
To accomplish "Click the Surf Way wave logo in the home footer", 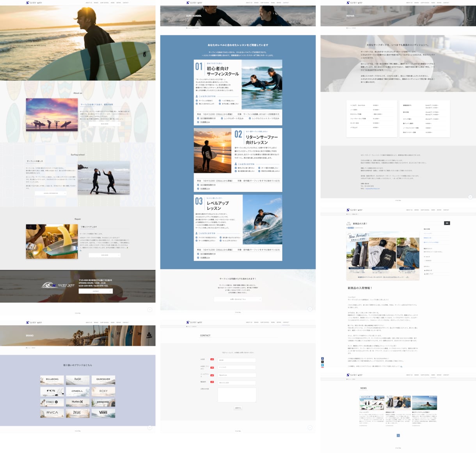I will [58, 285].
